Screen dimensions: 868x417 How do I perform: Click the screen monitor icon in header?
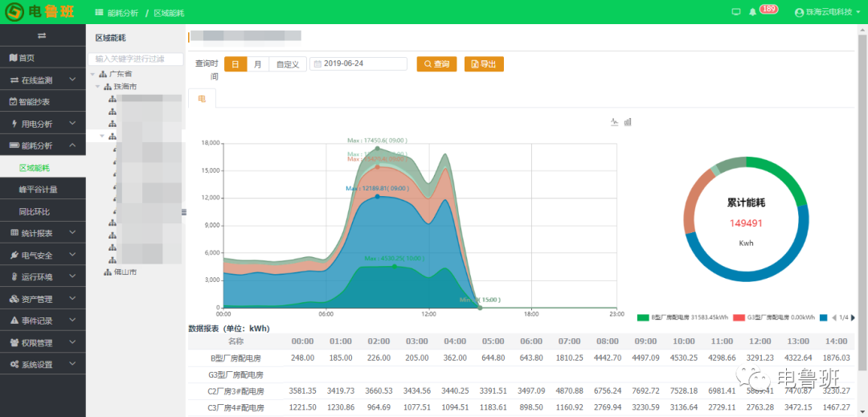(735, 12)
